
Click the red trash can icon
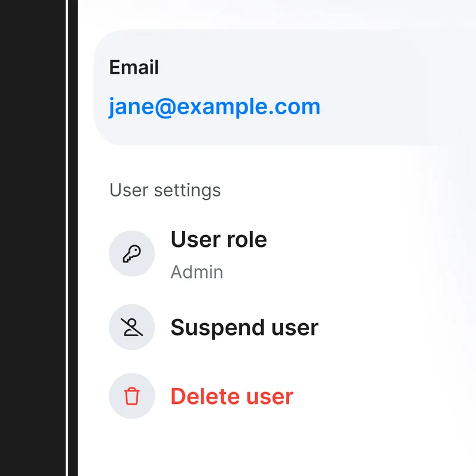click(131, 396)
